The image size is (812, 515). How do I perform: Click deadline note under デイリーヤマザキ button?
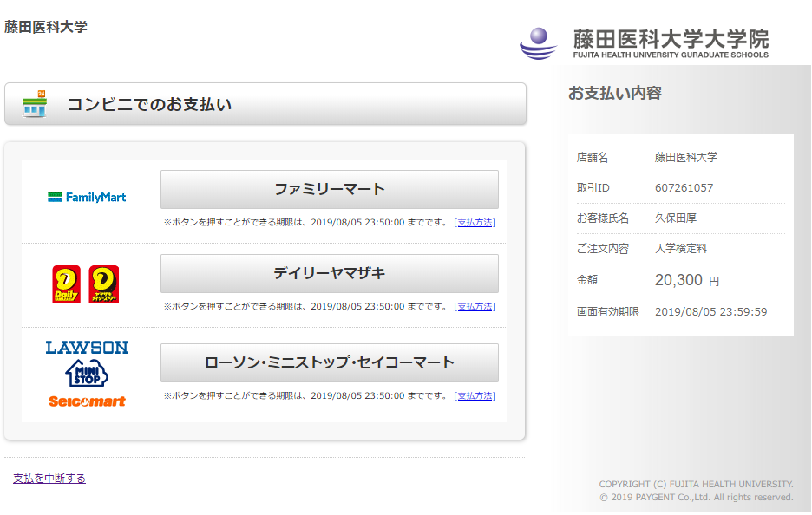pos(305,306)
